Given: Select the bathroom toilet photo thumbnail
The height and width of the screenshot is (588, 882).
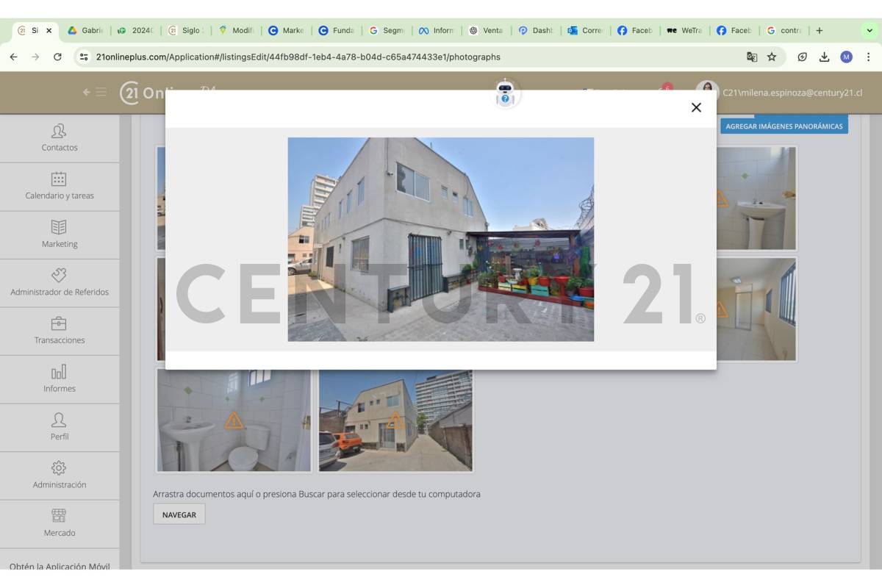Looking at the screenshot, I should (x=233, y=420).
